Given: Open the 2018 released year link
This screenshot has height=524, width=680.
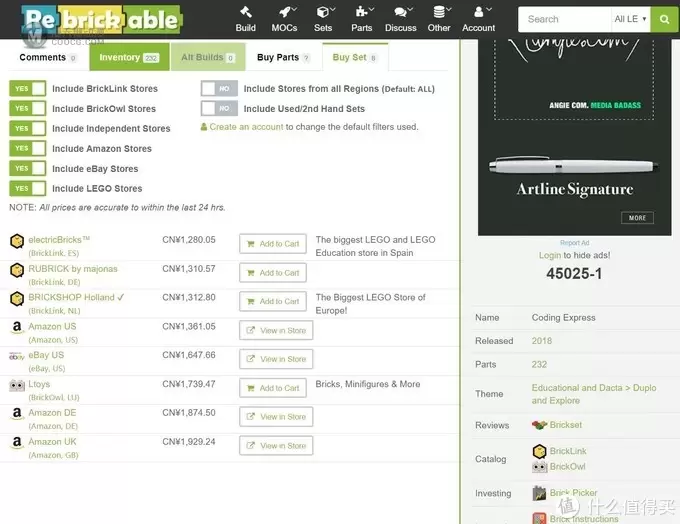Looking at the screenshot, I should [542, 341].
